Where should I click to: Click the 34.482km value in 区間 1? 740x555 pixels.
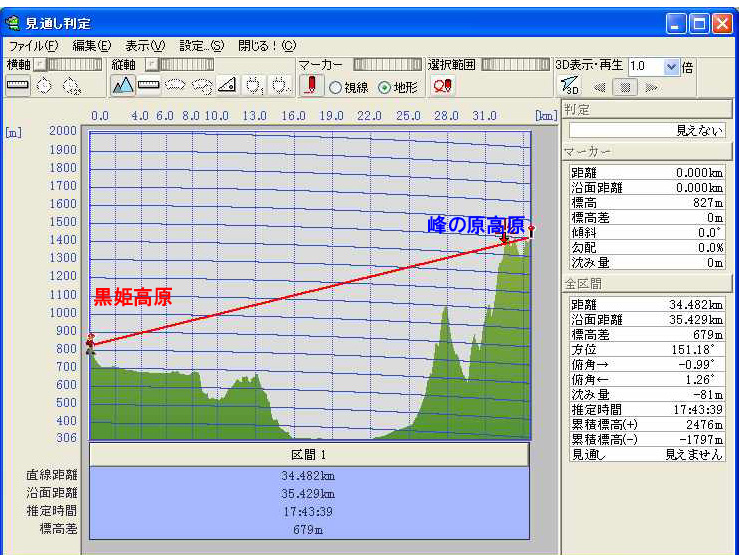pyautogui.click(x=308, y=476)
